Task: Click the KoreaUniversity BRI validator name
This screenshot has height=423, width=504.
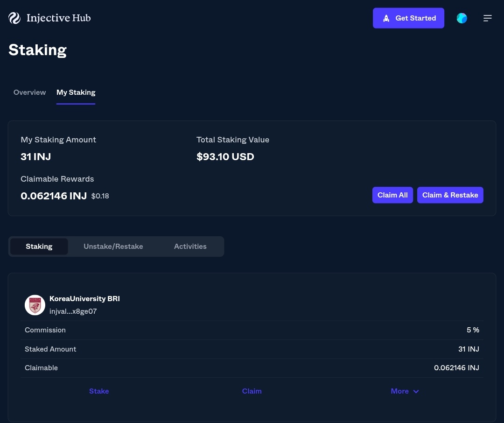Action: pos(84,298)
